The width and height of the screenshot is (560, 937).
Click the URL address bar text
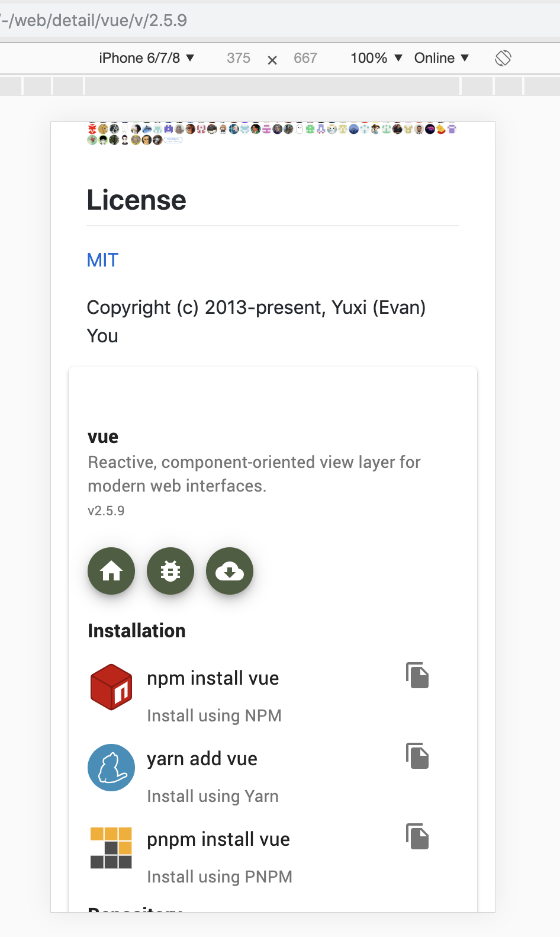point(94,20)
